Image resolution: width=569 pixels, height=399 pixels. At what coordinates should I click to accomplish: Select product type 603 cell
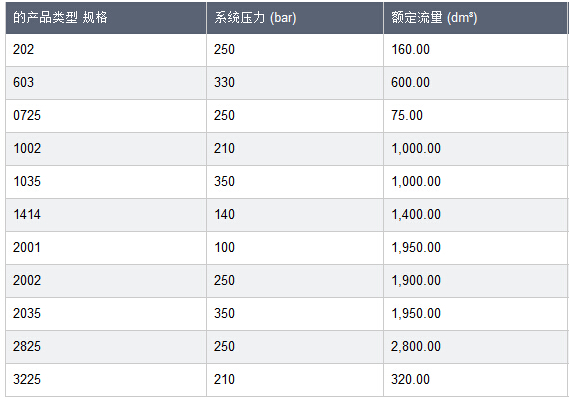coord(106,83)
